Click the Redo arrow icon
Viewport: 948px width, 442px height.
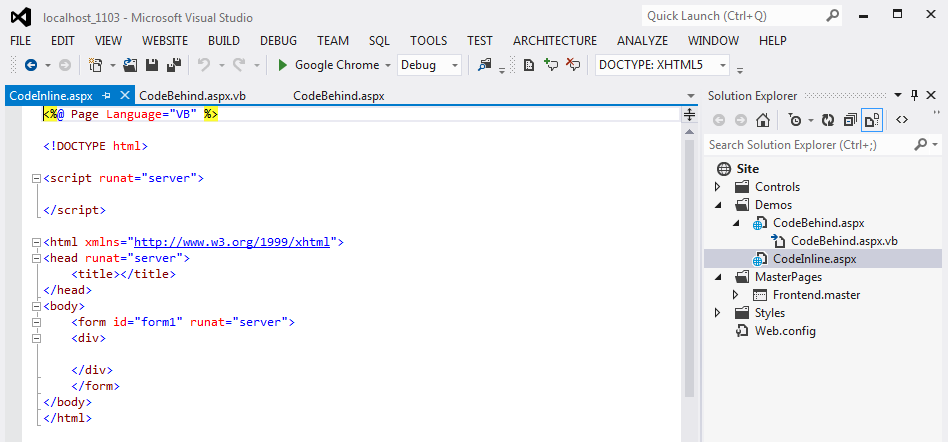[239, 65]
